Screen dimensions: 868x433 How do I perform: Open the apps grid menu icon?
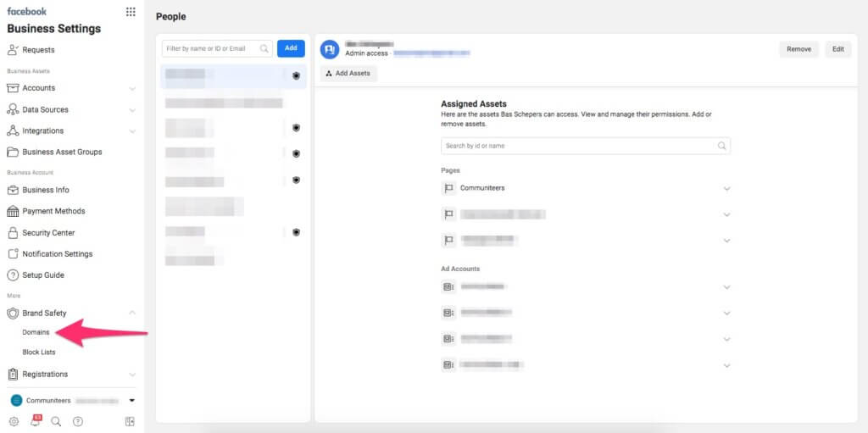pyautogui.click(x=130, y=12)
